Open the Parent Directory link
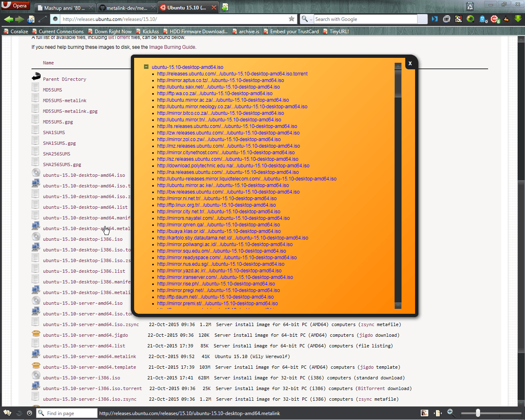 point(64,79)
